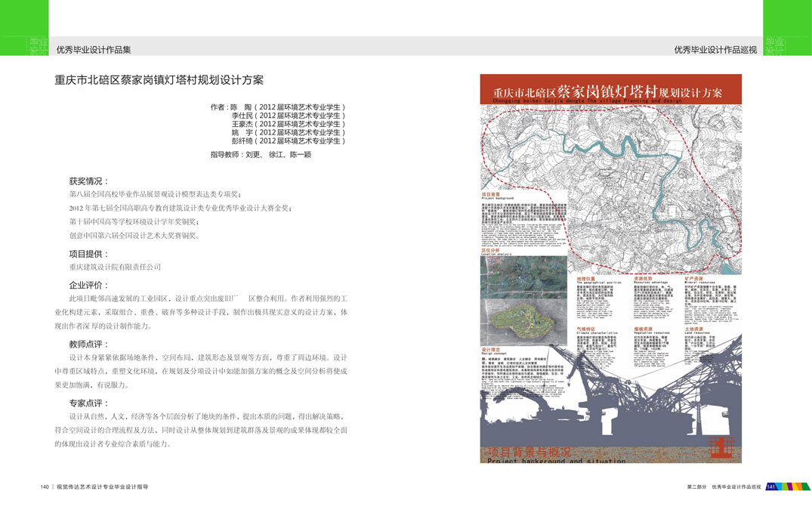This screenshot has height=519, width=812.
Task: Click the poster heading 土地资源
Action: (693, 329)
